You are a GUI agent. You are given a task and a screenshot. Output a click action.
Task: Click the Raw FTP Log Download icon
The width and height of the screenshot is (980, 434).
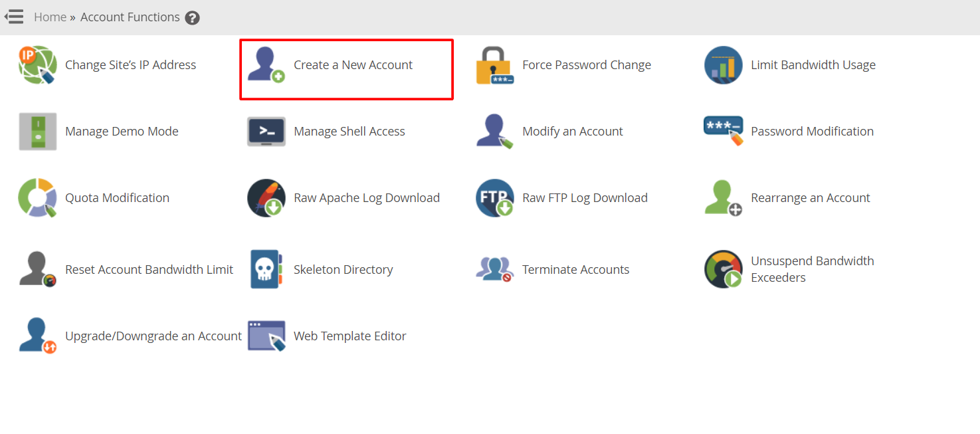tap(494, 198)
